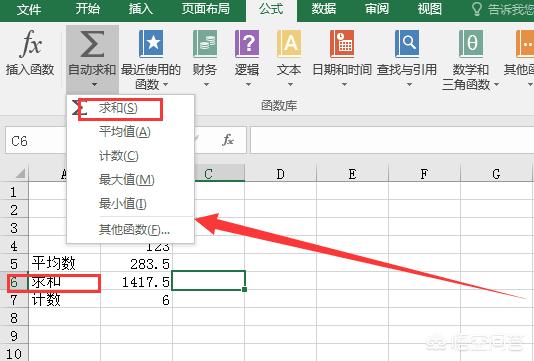Expand the Date and Time dropdown arrow
534x361 pixels.
(344, 84)
